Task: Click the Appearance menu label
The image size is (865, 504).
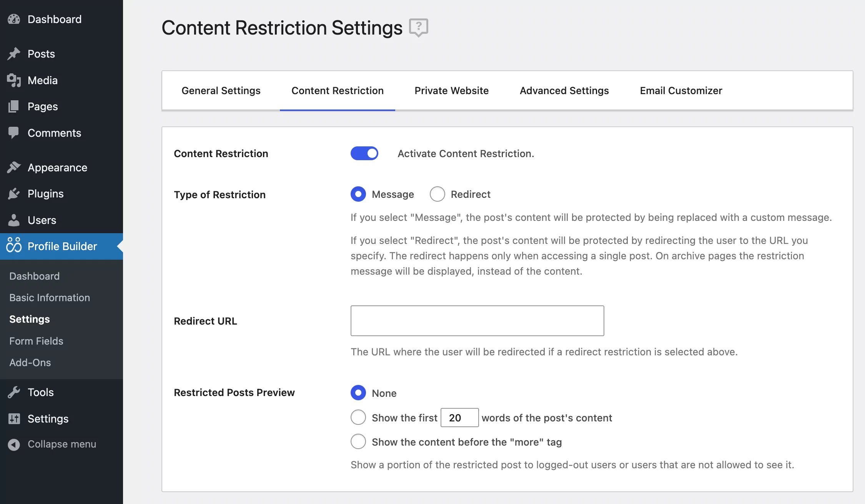Action: tap(57, 167)
